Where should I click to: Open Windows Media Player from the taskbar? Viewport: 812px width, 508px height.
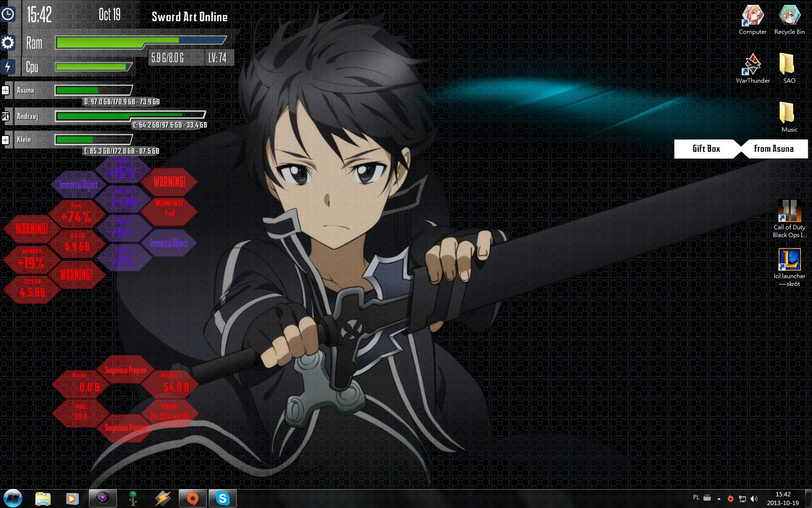point(72,498)
